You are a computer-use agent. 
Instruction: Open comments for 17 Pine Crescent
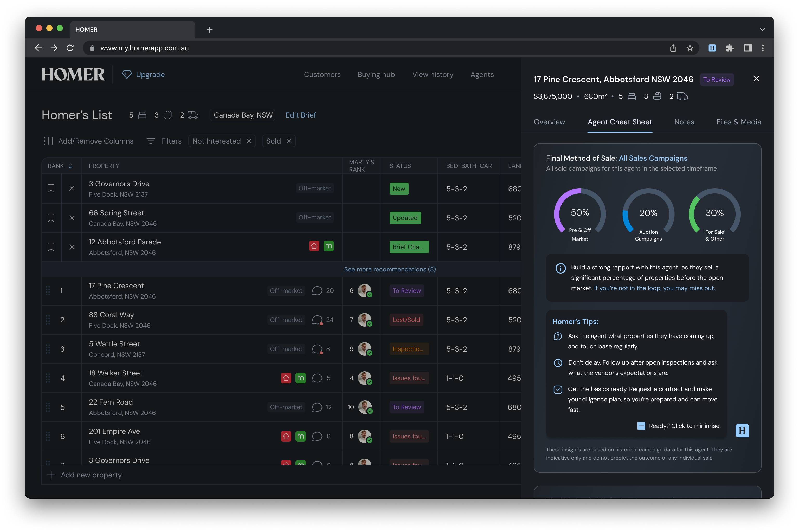coord(317,291)
